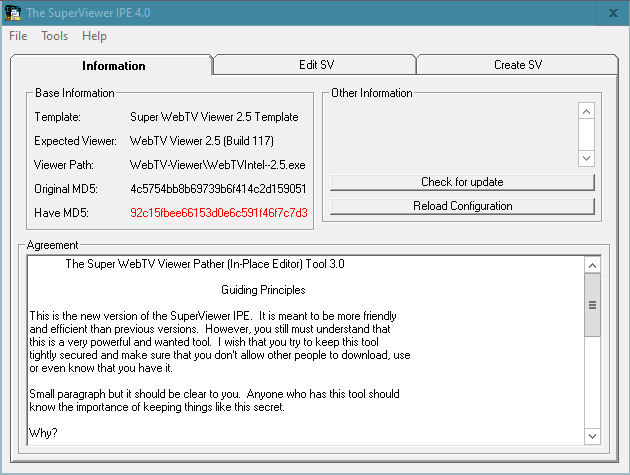
Task: Close the SuperViewer IPE window
Action: (613, 13)
